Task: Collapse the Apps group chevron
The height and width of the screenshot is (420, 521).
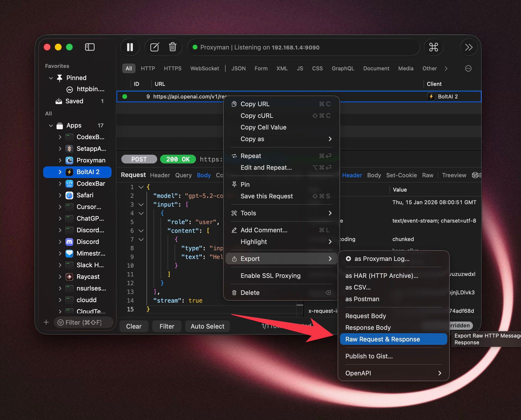Action: click(51, 126)
